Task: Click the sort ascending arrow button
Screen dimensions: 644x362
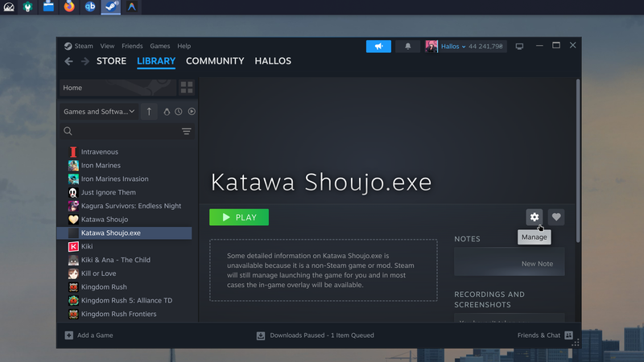Action: point(149,112)
